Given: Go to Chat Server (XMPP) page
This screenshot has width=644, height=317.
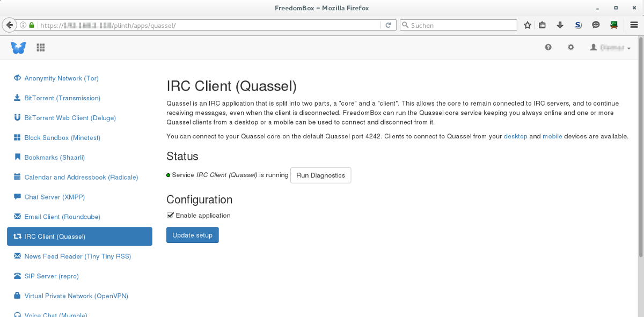Looking at the screenshot, I should [x=49, y=197].
